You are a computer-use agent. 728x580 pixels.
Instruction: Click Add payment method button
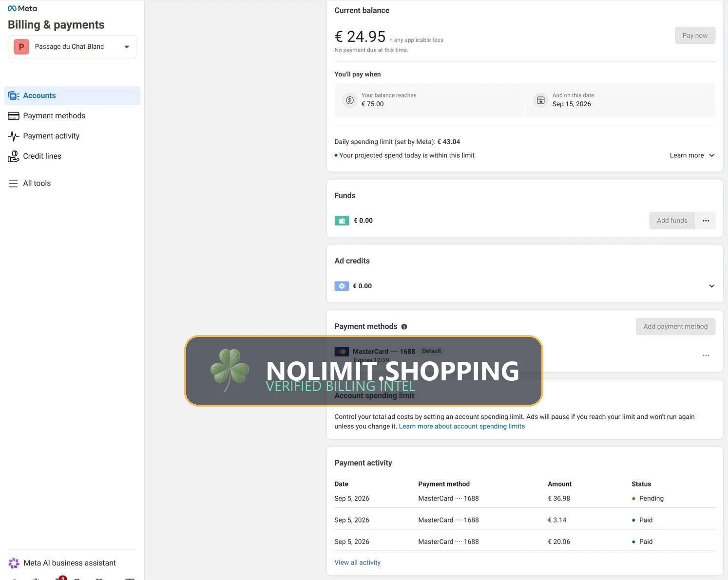(x=675, y=327)
